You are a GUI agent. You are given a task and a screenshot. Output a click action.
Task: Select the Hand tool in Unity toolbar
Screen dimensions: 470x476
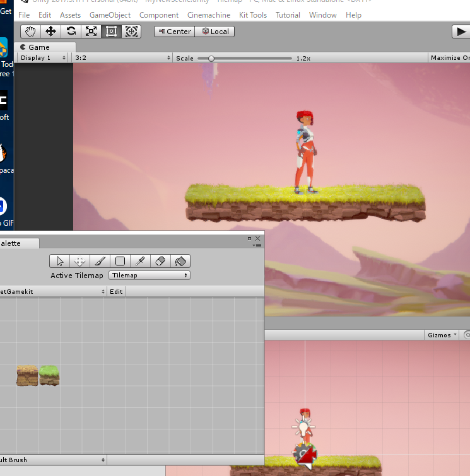point(31,32)
